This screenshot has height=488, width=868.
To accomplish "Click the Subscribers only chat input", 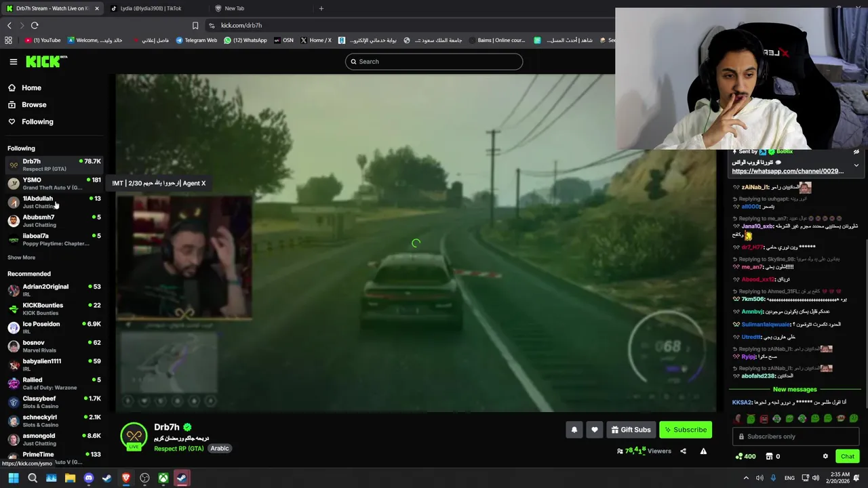I will coord(795,436).
